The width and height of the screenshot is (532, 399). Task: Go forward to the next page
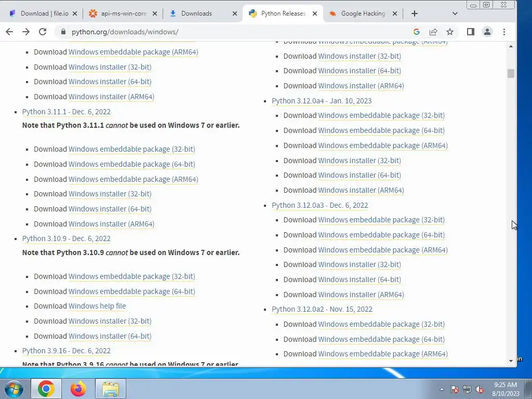coord(26,32)
